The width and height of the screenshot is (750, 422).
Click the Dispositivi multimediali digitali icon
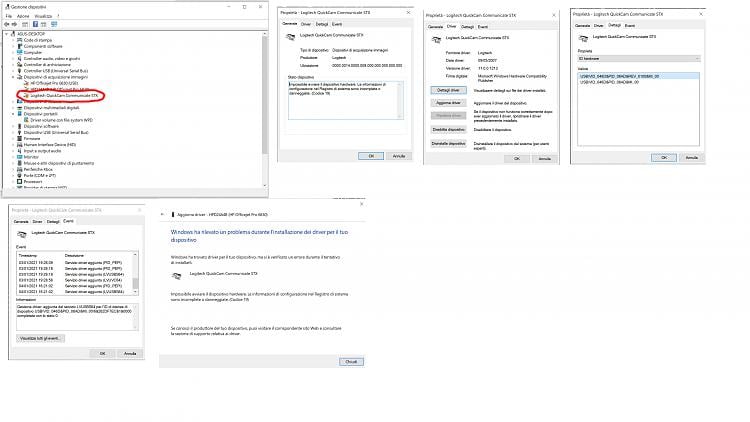pos(20,108)
